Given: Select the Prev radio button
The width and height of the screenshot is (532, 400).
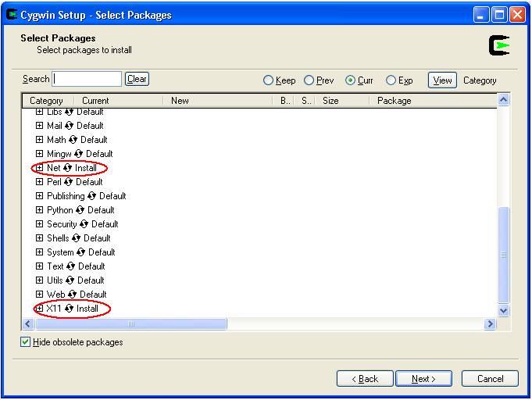Looking at the screenshot, I should 309,80.
